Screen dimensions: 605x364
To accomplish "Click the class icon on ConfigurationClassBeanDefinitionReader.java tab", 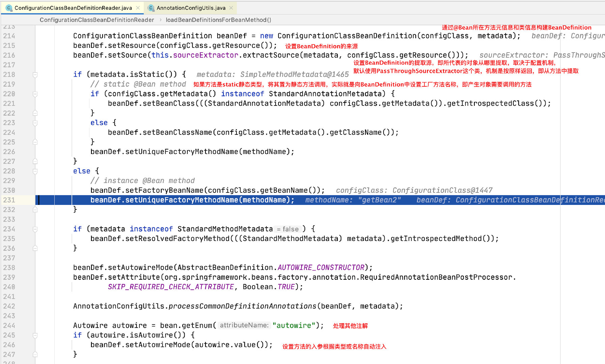I will pyautogui.click(x=9, y=8).
